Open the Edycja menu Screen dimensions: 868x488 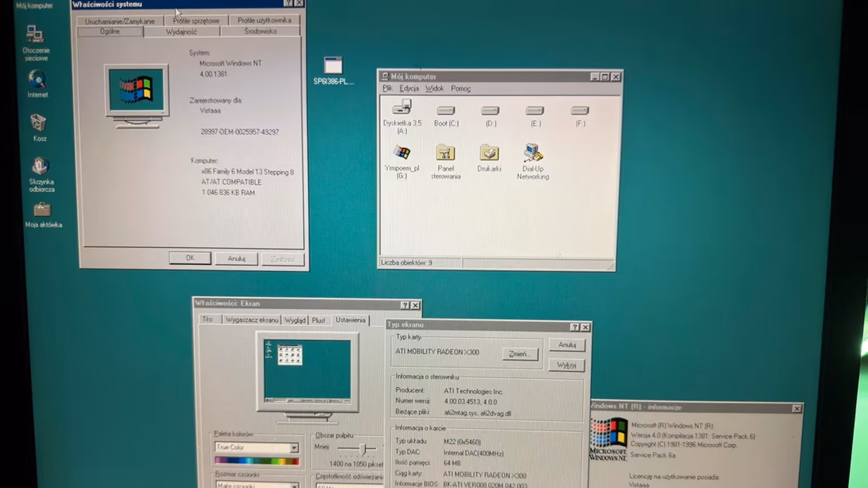[409, 88]
